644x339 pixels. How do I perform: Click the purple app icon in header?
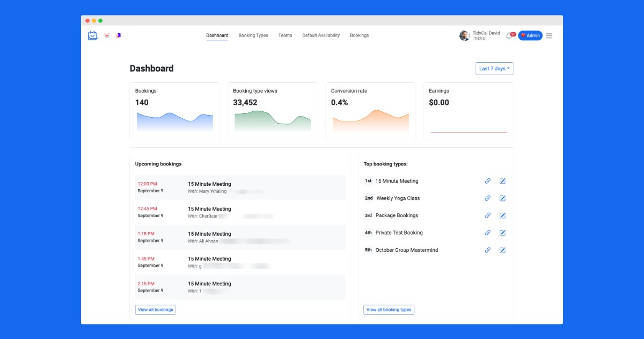119,35
